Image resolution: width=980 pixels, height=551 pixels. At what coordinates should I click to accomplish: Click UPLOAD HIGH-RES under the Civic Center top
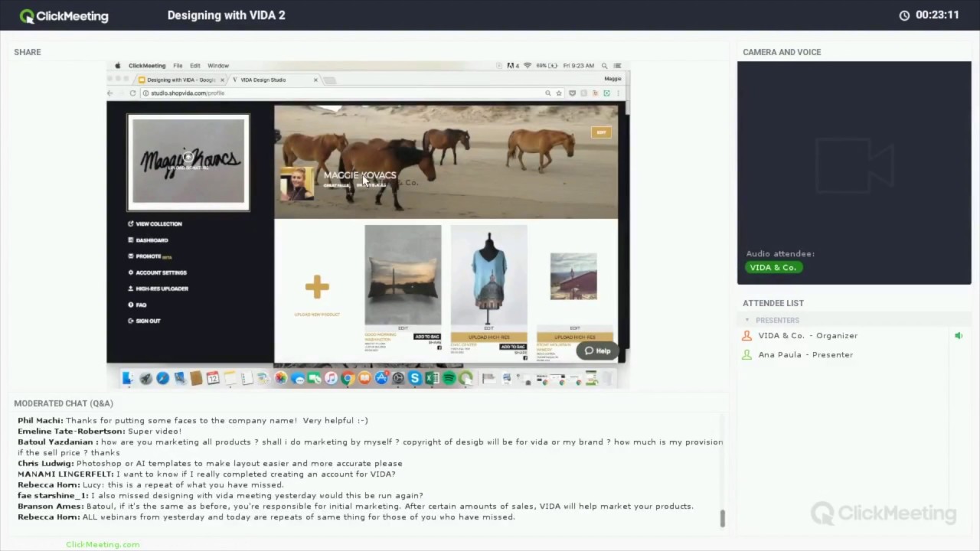coord(488,337)
